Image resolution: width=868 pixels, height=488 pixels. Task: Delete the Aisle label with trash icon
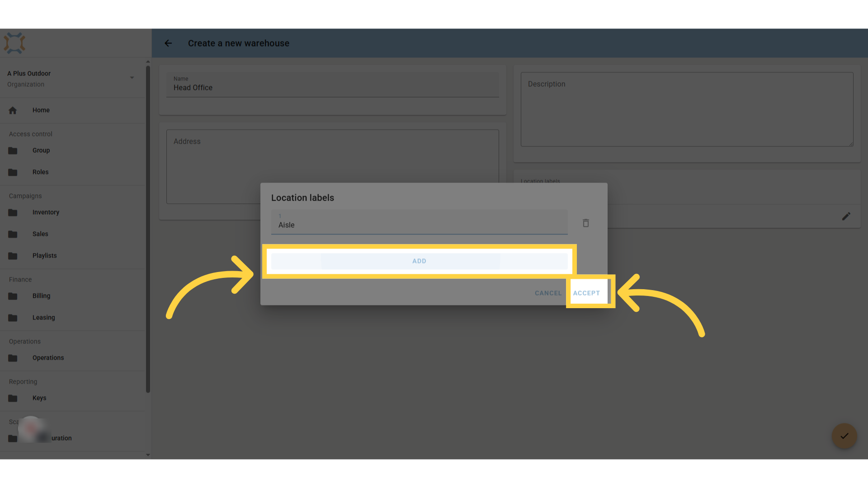585,223
